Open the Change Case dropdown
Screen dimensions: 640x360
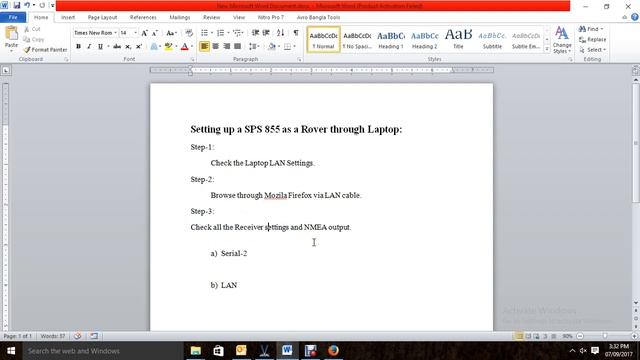tap(172, 33)
